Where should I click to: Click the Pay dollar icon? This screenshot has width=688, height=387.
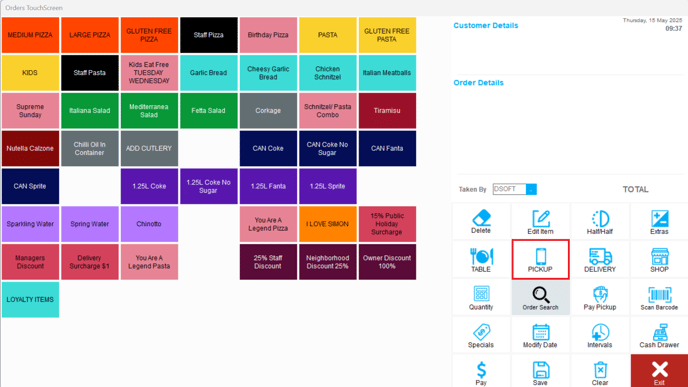(x=481, y=369)
